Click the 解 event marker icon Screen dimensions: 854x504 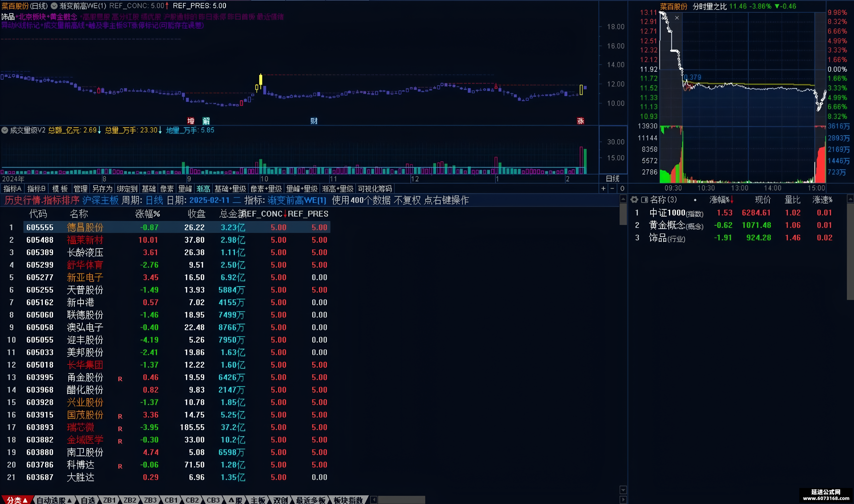(206, 121)
